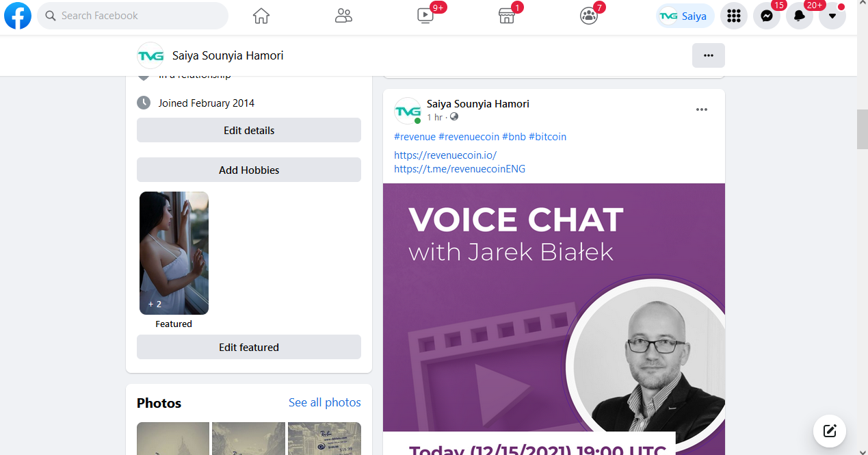Open the featured photo thumbnail
Screen dimensions: 868x455
[174, 253]
